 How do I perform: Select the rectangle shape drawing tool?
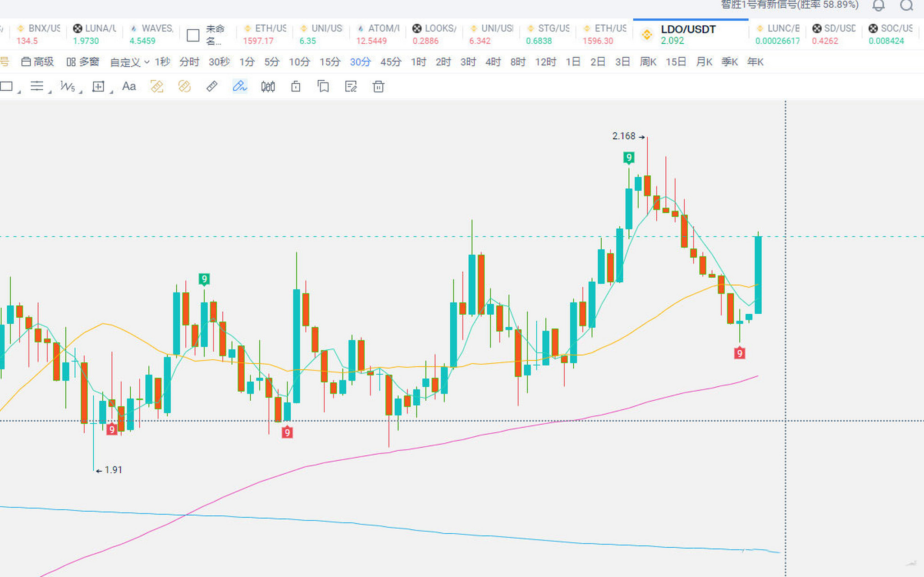pyautogui.click(x=6, y=86)
